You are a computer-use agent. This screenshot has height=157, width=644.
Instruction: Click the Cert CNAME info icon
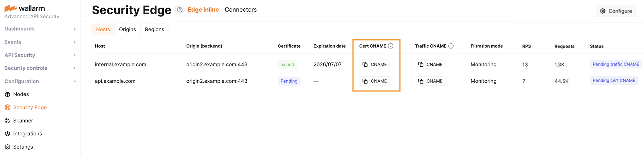click(x=391, y=46)
